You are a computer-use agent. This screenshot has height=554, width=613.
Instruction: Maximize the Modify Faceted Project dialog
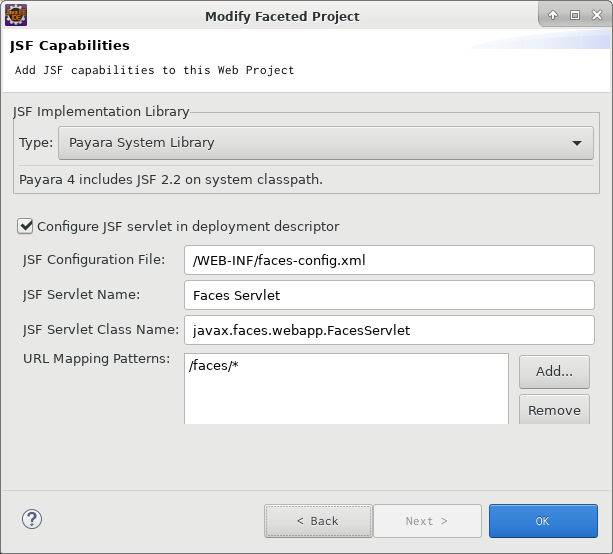click(575, 15)
